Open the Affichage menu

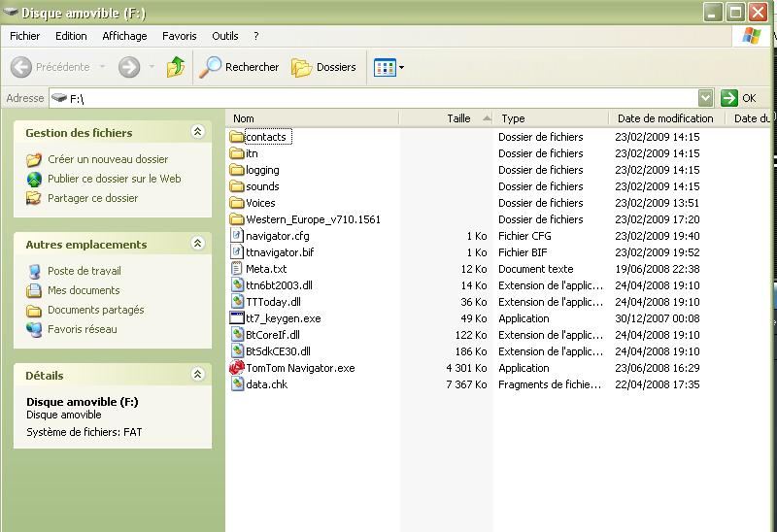pyautogui.click(x=124, y=36)
